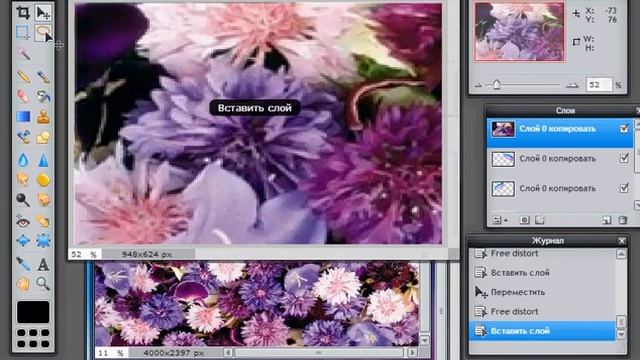Select the Paint Bucket tool

43,96
